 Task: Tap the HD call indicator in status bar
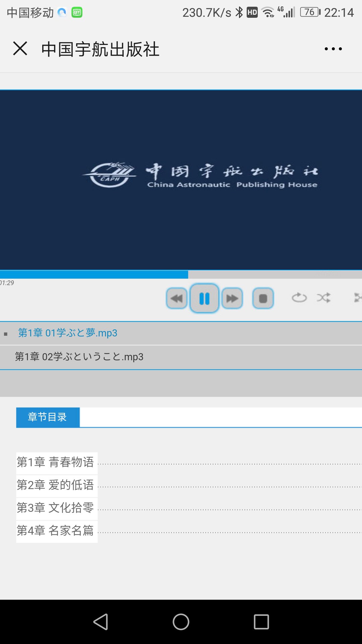(x=252, y=12)
